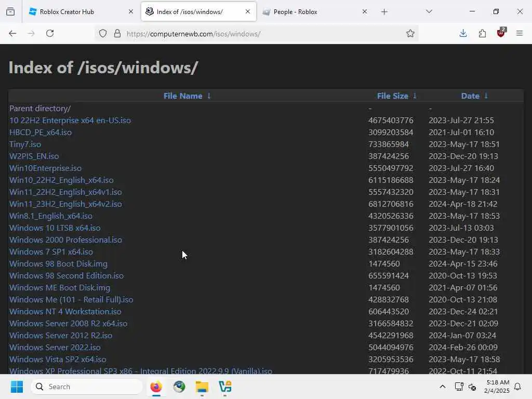Click Windows 98 Second Edition.iso

[66, 276]
